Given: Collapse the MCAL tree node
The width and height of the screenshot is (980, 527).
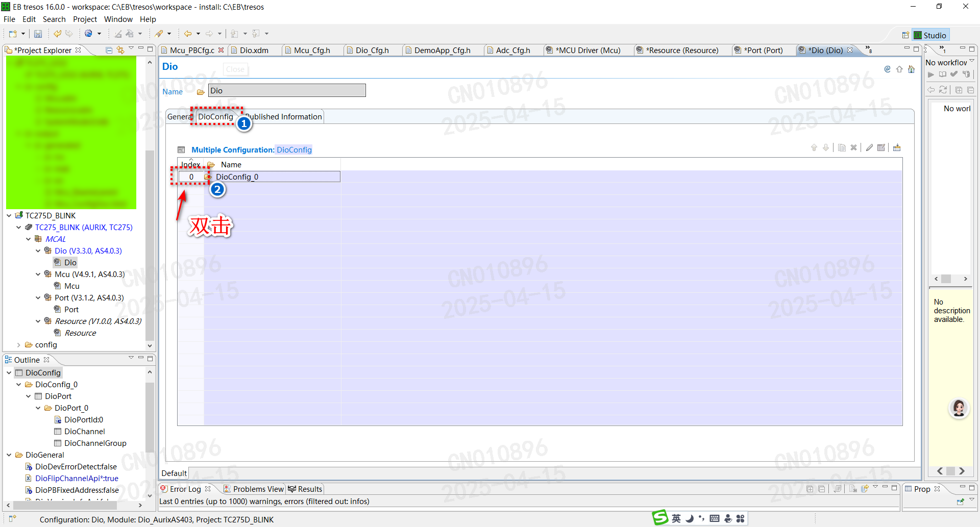Looking at the screenshot, I should tap(28, 239).
